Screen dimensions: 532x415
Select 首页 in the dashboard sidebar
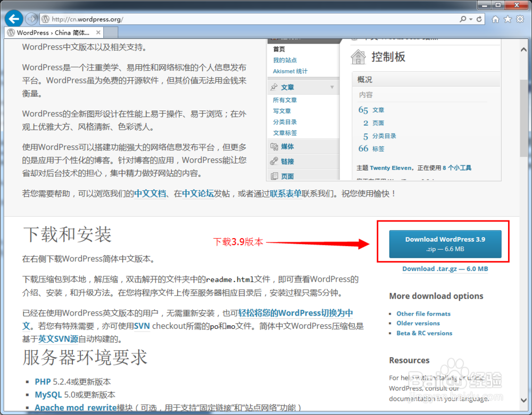pyautogui.click(x=279, y=49)
